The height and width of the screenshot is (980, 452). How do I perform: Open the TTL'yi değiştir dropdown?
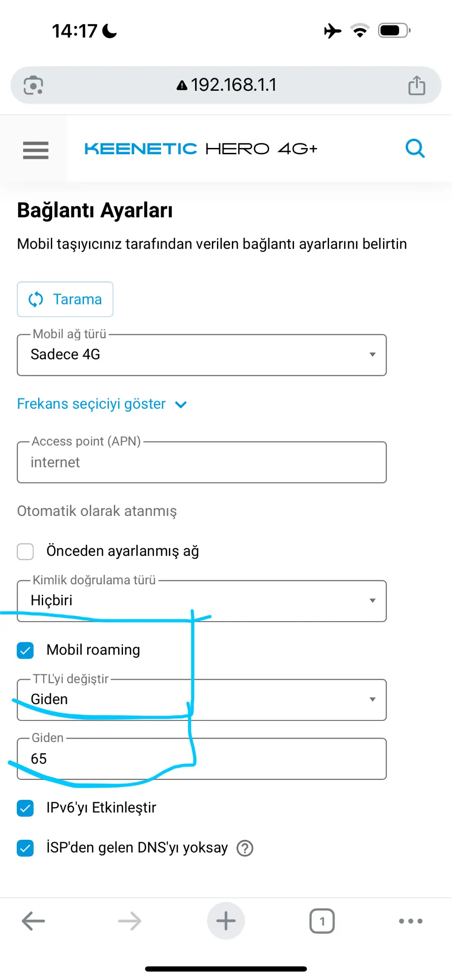click(x=202, y=700)
